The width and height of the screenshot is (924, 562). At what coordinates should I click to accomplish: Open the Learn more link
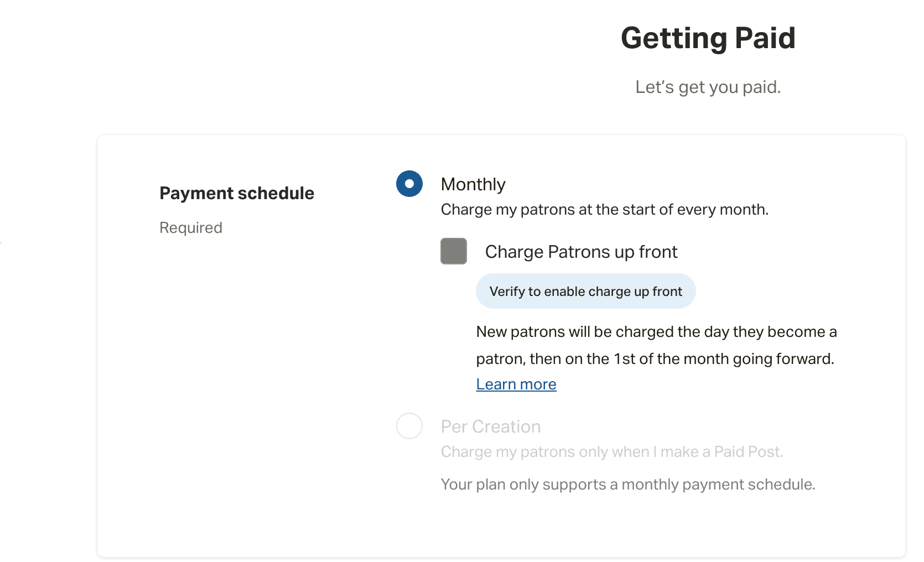516,384
